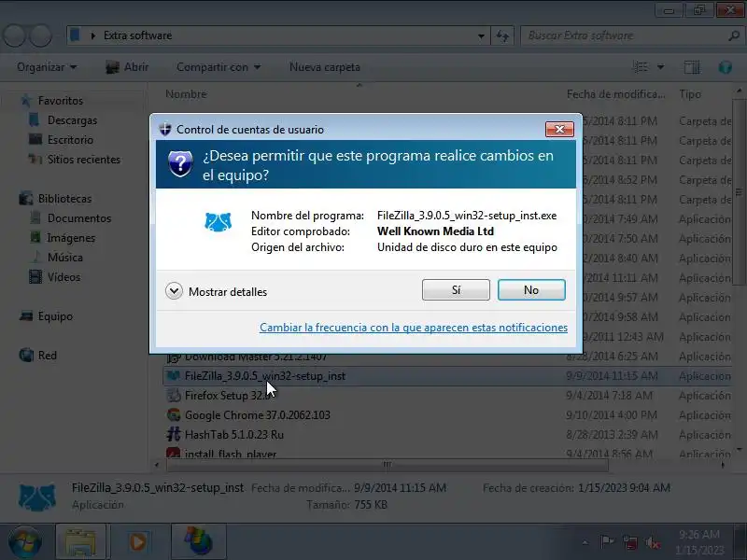747x560 pixels.
Task: Click horizontal scrollbar in file list
Action: pos(388,464)
